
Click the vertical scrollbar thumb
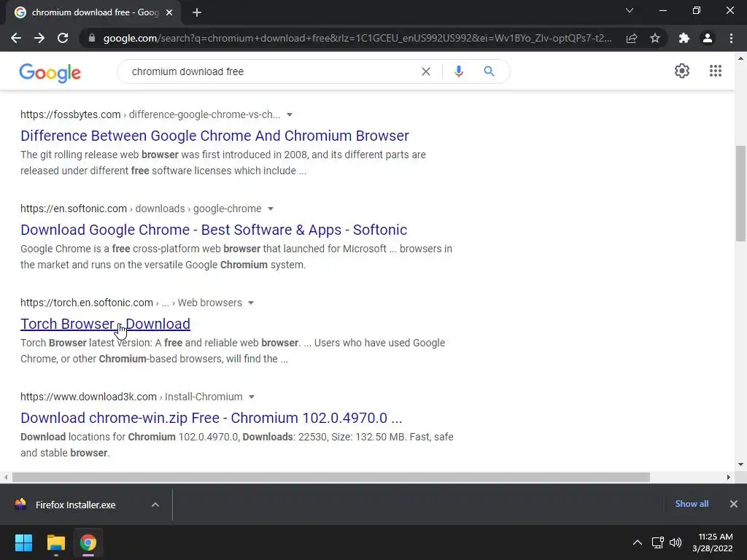click(740, 193)
